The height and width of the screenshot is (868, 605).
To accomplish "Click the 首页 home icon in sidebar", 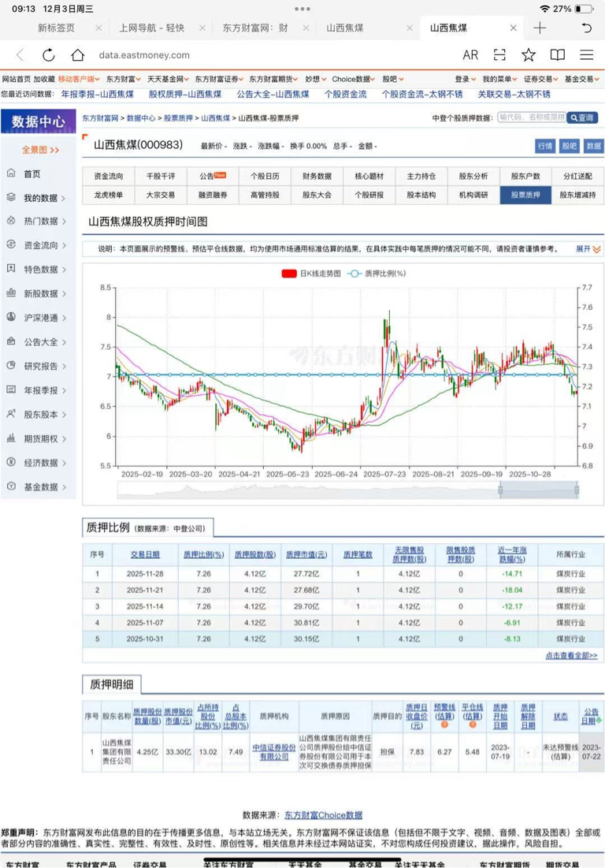I will click(x=11, y=173).
